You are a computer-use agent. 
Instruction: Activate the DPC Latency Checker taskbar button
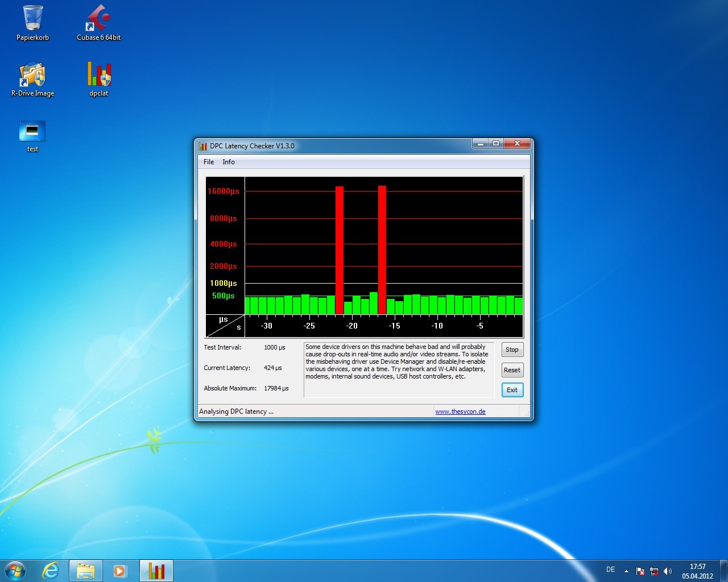[156, 571]
